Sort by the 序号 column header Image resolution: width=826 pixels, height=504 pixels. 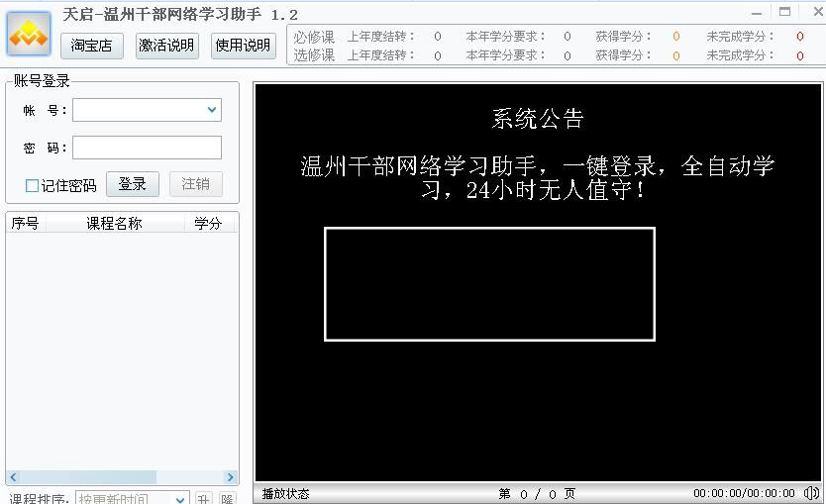point(26,224)
